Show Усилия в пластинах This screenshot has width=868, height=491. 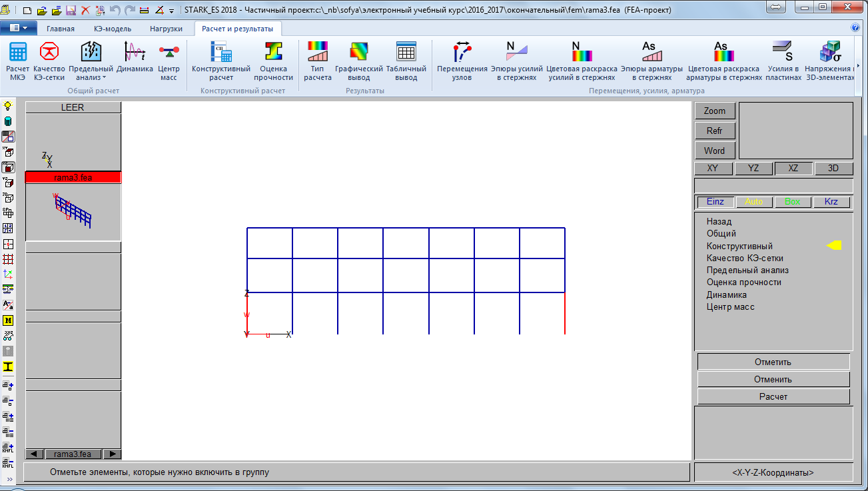click(783, 61)
